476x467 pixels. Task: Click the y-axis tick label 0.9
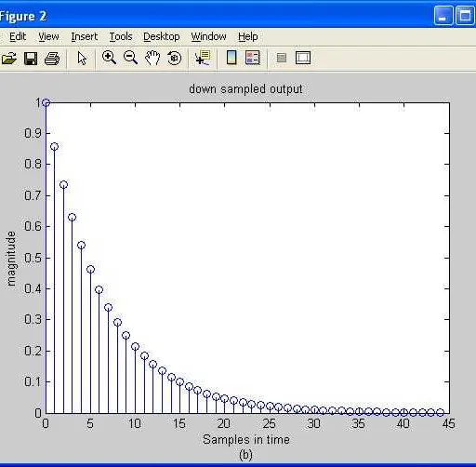[x=33, y=133]
